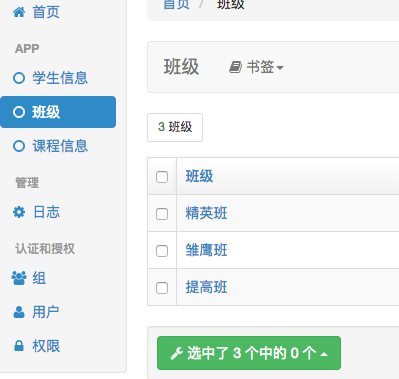Tick the checkbox for 提高班 row
Image resolution: width=399 pixels, height=379 pixels.
162,288
